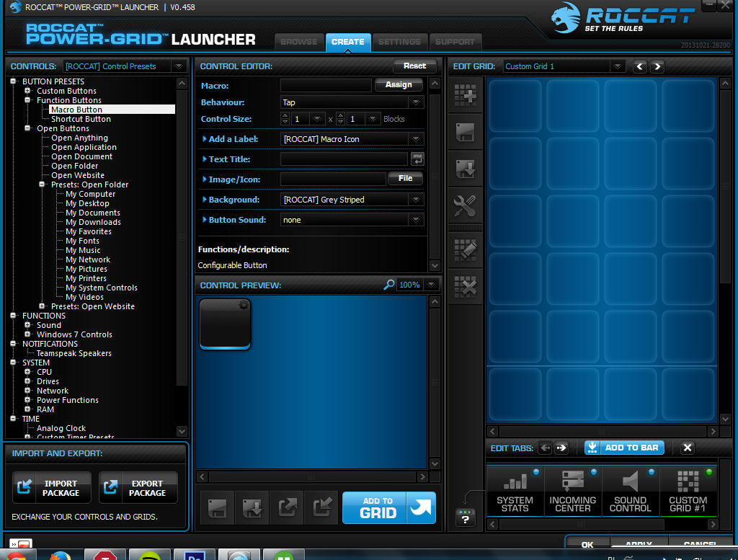Click the Text Title line-break icon
Viewport: 738px width, 560px height.
(417, 159)
